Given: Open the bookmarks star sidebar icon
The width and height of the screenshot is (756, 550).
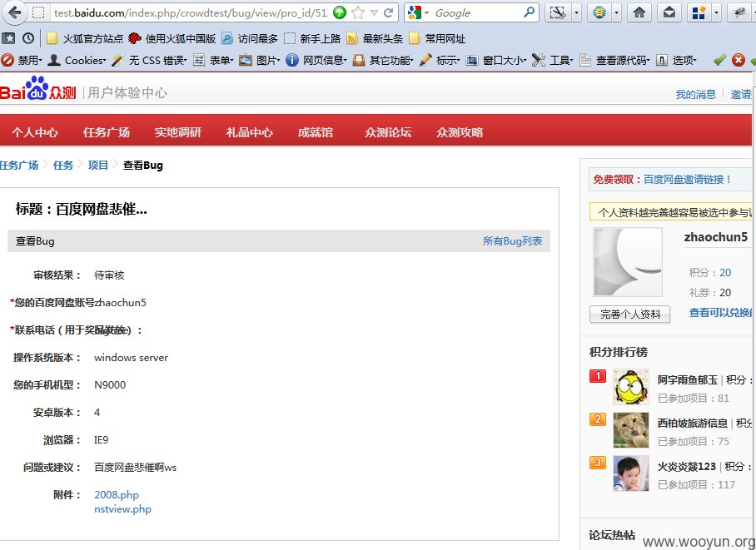Looking at the screenshot, I should (x=8, y=38).
